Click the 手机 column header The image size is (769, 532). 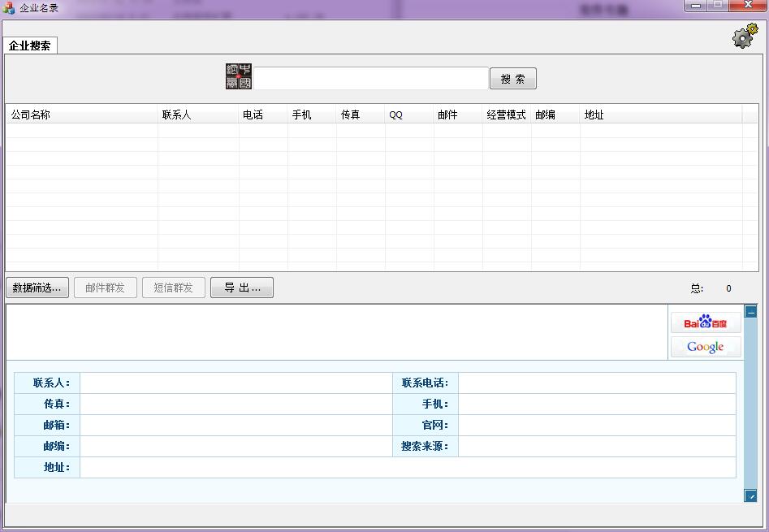[x=312, y=115]
